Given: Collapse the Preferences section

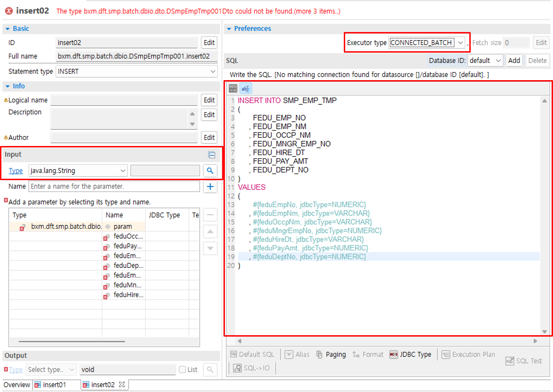Looking at the screenshot, I should 229,29.
